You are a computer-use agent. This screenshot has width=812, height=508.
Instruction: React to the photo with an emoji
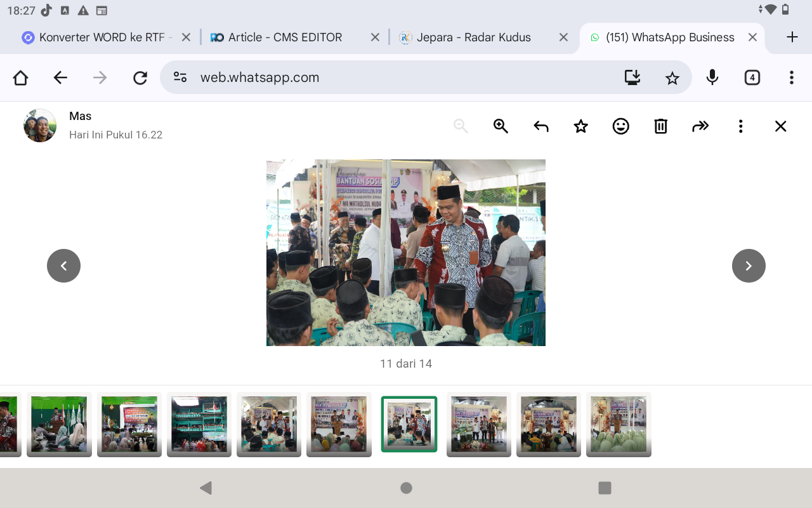tap(620, 126)
